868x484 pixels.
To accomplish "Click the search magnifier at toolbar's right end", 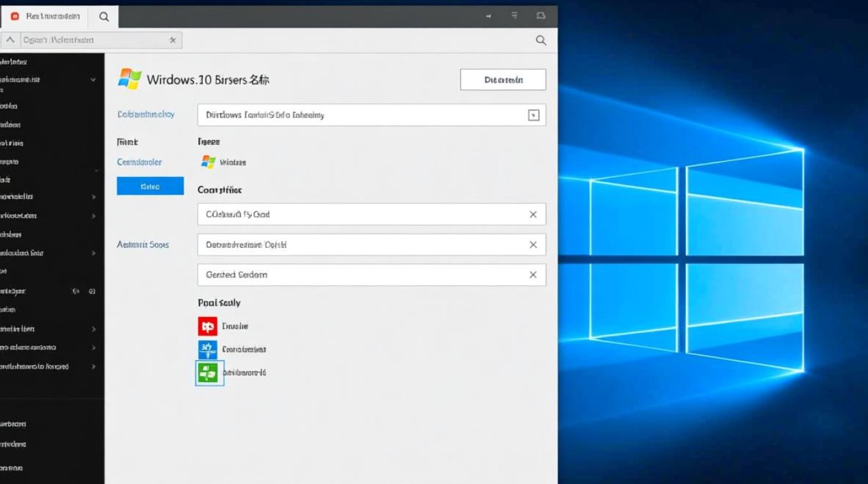I will coord(541,41).
